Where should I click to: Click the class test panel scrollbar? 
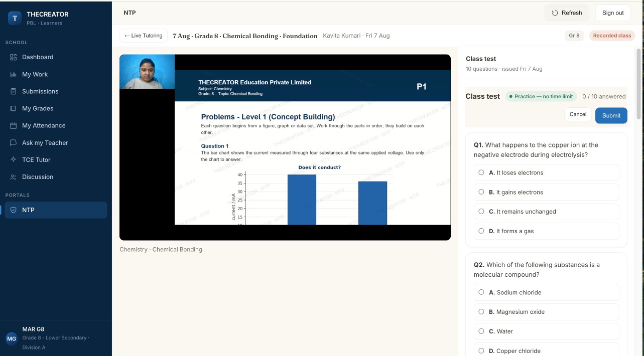tap(638, 84)
